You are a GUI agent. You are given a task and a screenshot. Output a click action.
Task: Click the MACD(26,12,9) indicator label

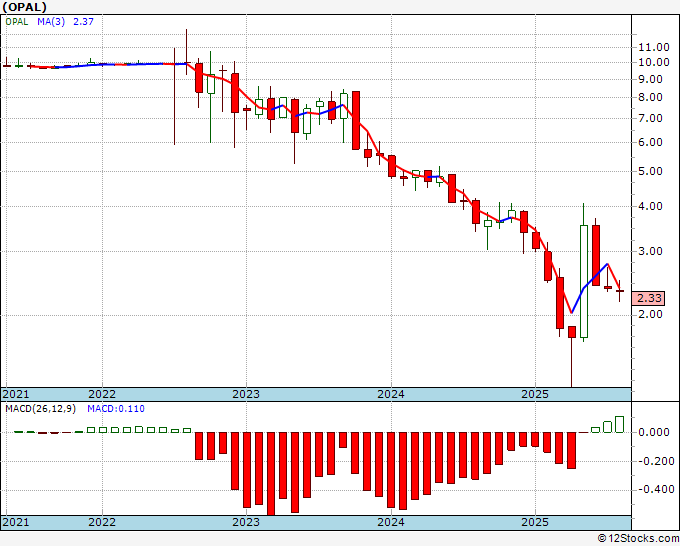click(40, 409)
